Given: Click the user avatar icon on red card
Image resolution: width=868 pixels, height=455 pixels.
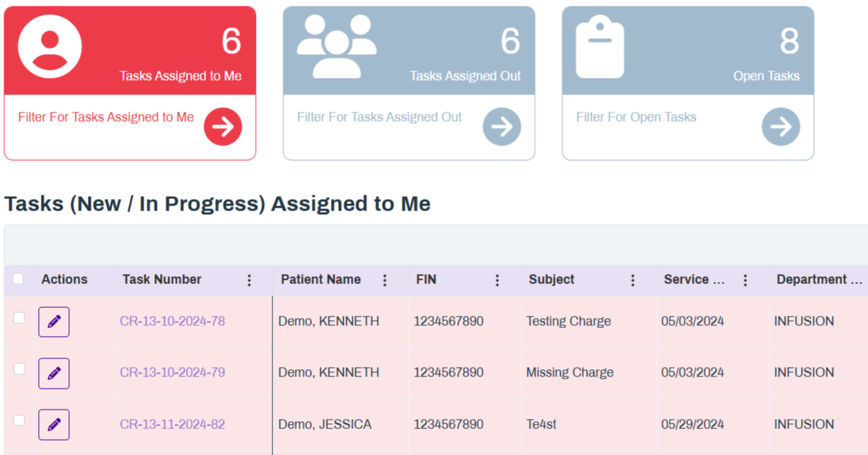Looking at the screenshot, I should [50, 46].
